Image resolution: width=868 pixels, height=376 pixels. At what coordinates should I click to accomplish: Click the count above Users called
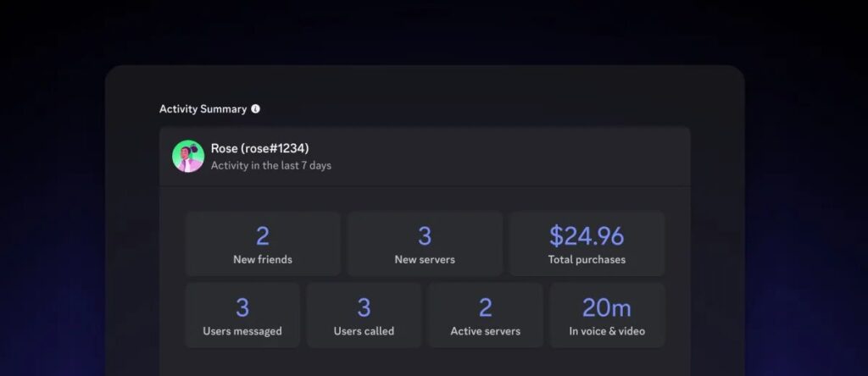[x=364, y=307]
